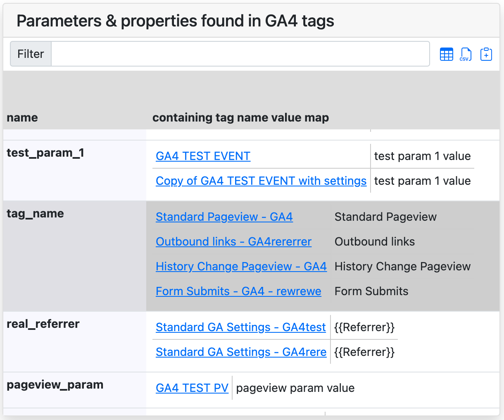Viewport: 504px width, 420px height.
Task: Open the Outbound links - GA4rererrer tag
Action: point(233,241)
